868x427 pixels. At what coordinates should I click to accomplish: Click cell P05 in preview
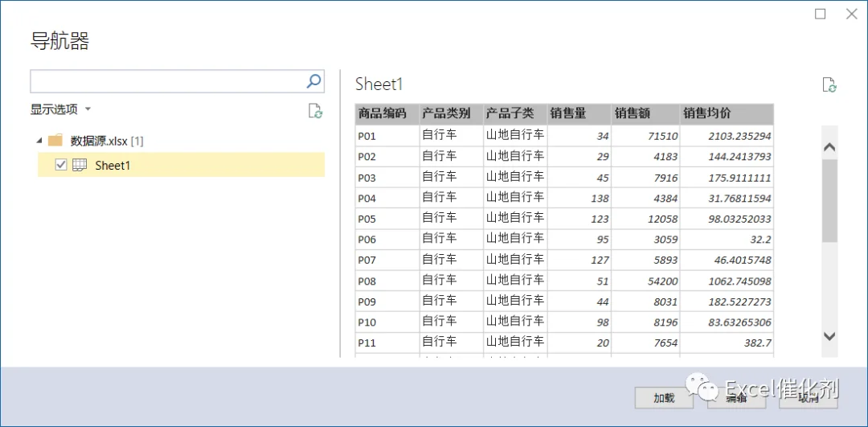click(x=387, y=219)
